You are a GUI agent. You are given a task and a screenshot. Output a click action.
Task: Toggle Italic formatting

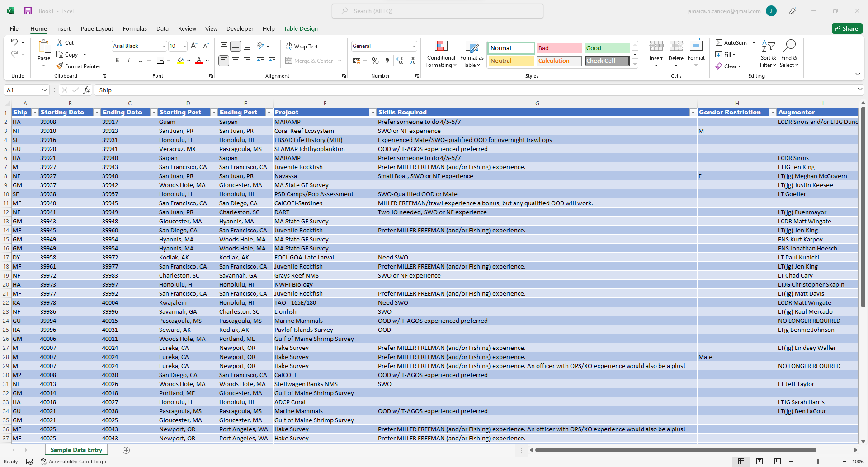(x=129, y=61)
